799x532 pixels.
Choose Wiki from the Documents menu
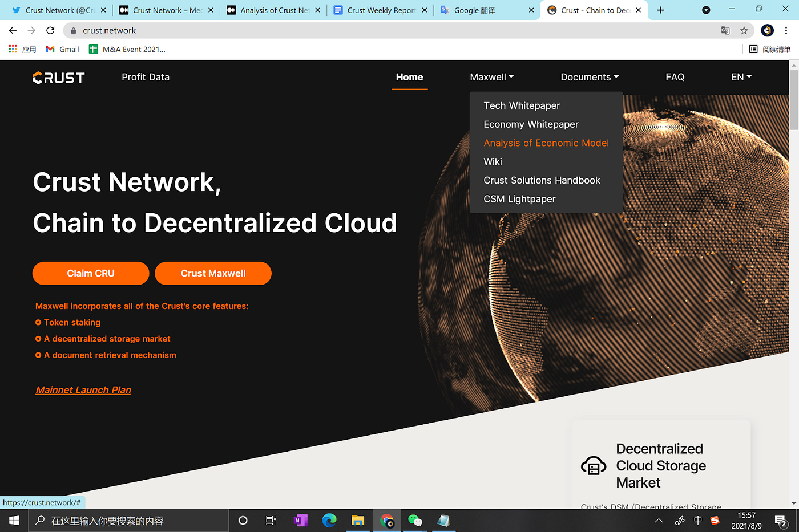(493, 161)
